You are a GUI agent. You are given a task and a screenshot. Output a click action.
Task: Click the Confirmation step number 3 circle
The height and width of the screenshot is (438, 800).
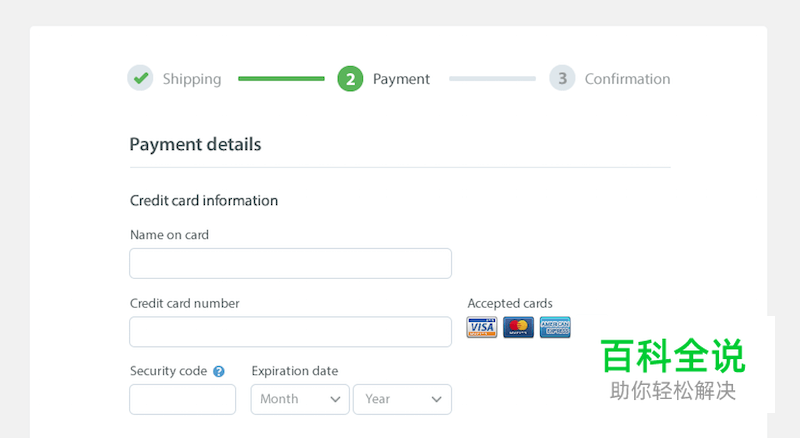click(x=562, y=79)
